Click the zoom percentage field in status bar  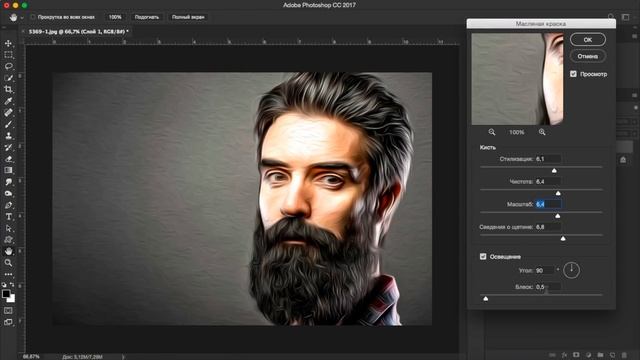31,357
